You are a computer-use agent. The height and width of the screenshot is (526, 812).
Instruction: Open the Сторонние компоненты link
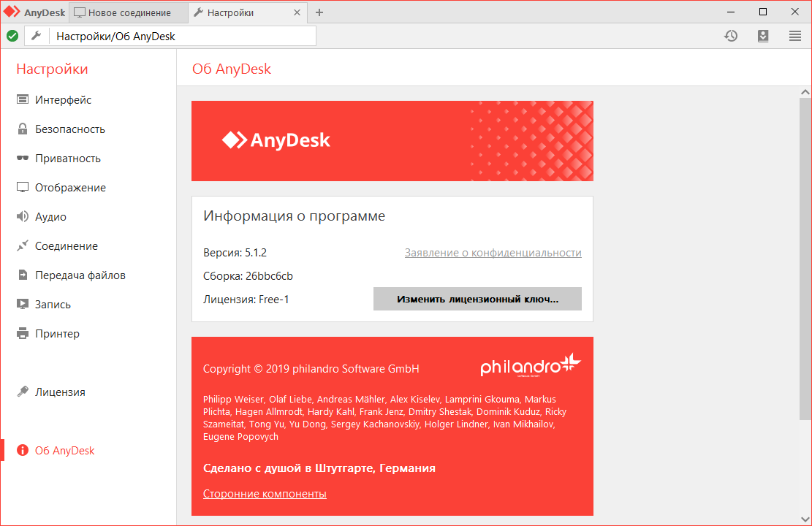tap(265, 493)
